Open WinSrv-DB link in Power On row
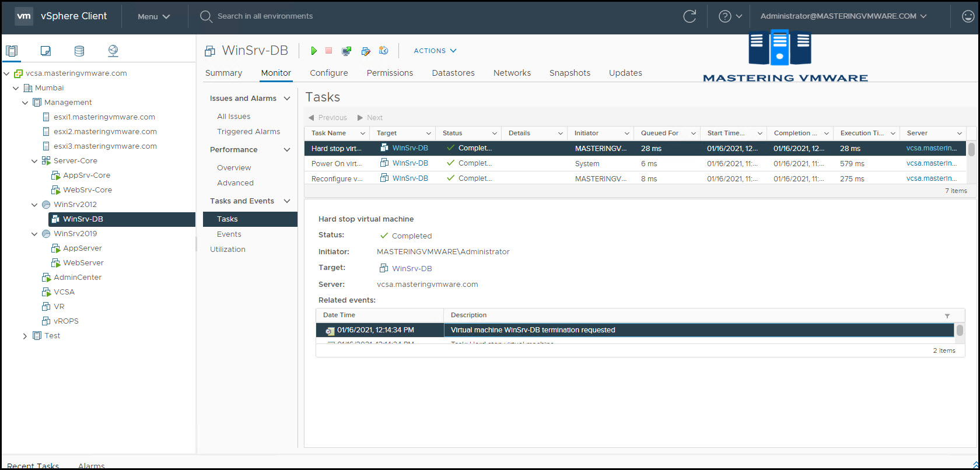 pos(410,163)
